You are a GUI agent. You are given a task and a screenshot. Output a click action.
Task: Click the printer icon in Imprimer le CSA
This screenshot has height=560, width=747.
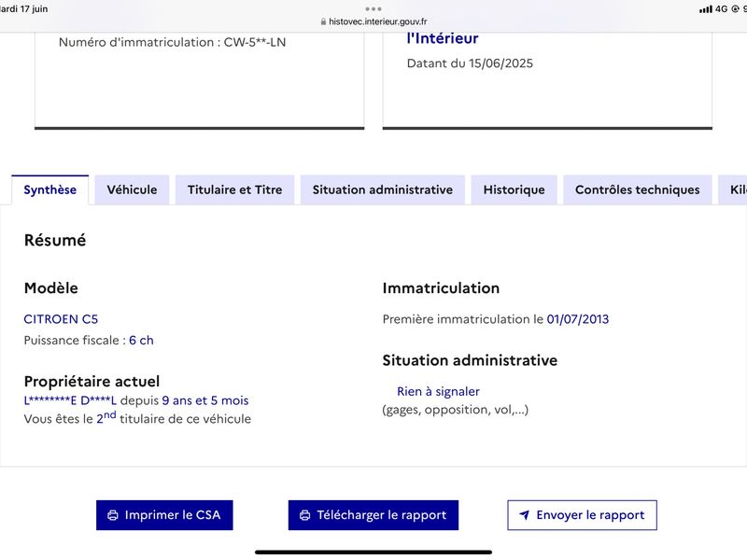(113, 515)
